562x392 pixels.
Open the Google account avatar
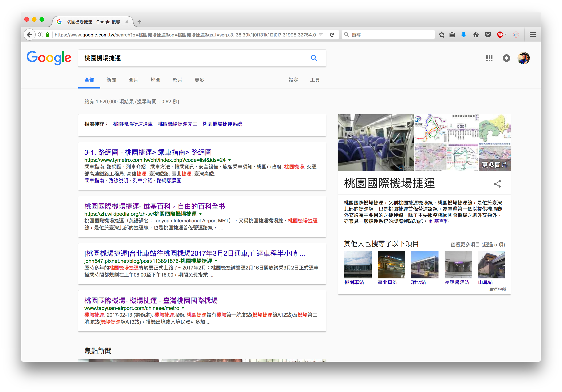pyautogui.click(x=523, y=58)
